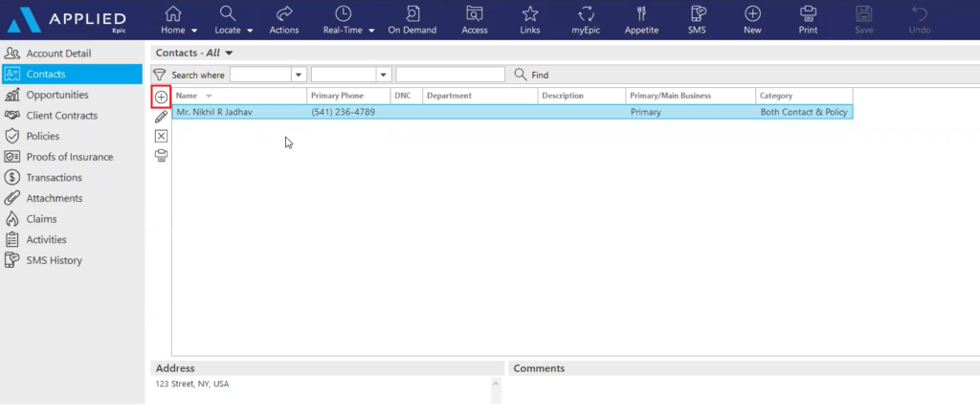Select the Mr. Nikhil R Jadhav row
Screen dimensions: 980x419
pos(513,112)
